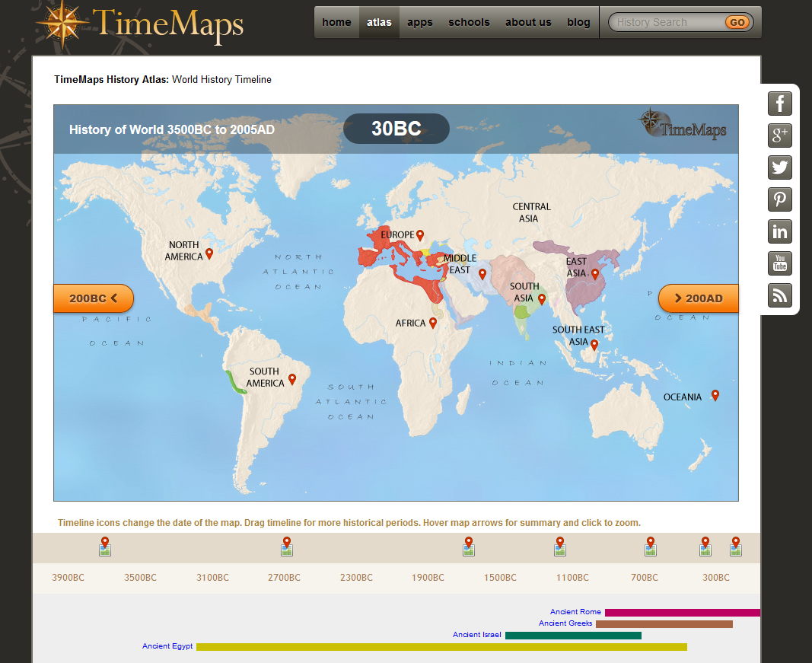The height and width of the screenshot is (663, 812).
Task: Open the Twitter icon in the sidebar
Action: tap(779, 167)
